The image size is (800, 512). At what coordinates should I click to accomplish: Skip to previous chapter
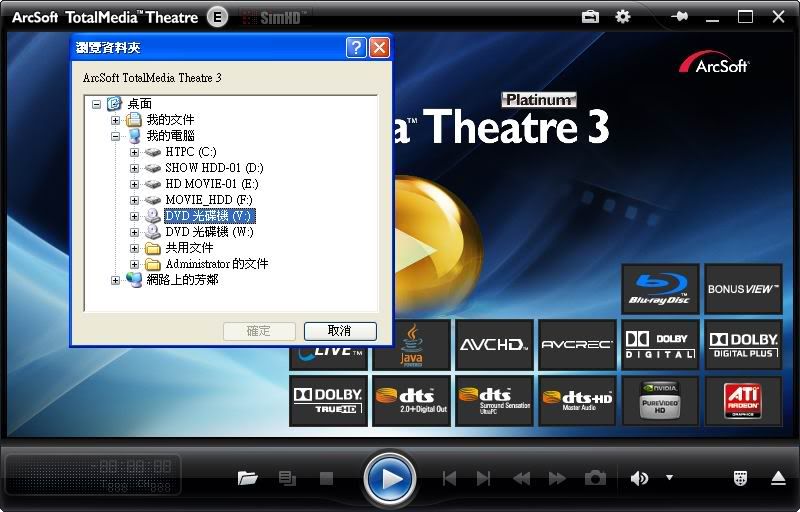(x=449, y=478)
